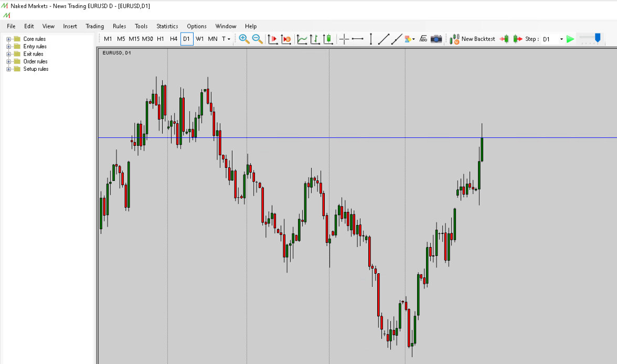Image resolution: width=617 pixels, height=364 pixels.
Task: Click the zoom out magnifier icon
Action: click(x=257, y=39)
